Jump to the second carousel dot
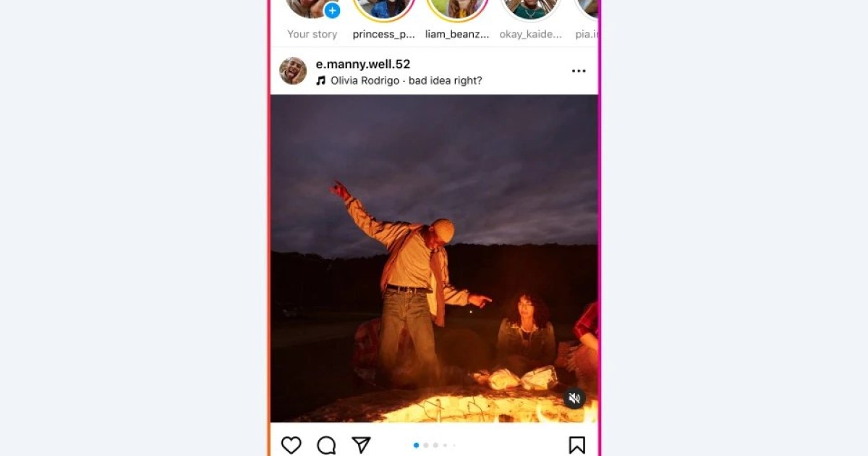This screenshot has height=456, width=868. tap(426, 445)
